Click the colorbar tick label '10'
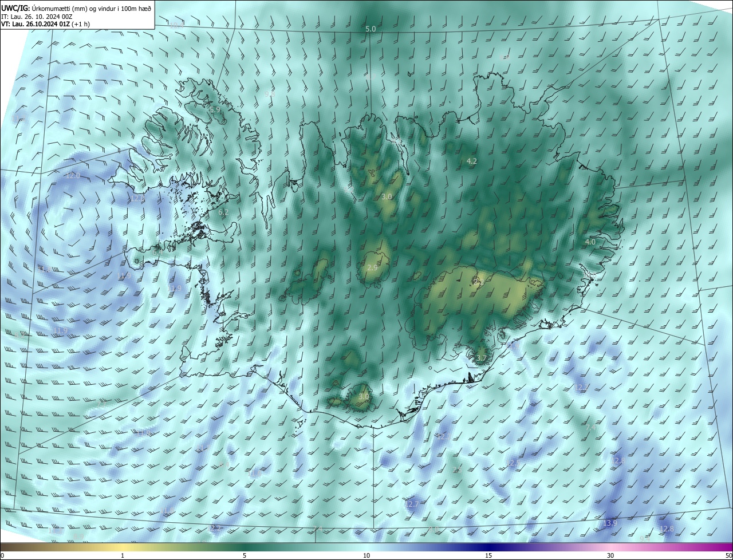The image size is (733, 560). 366,555
